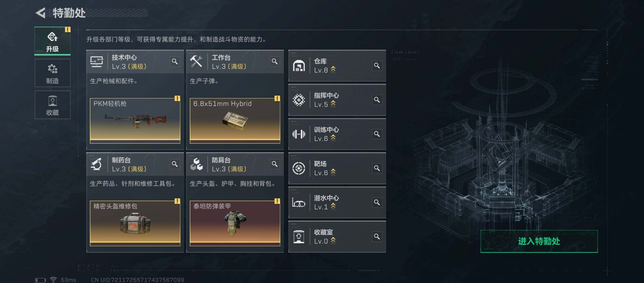Go back using the arrow beside 特勤处
644x283 pixels.
click(x=41, y=13)
